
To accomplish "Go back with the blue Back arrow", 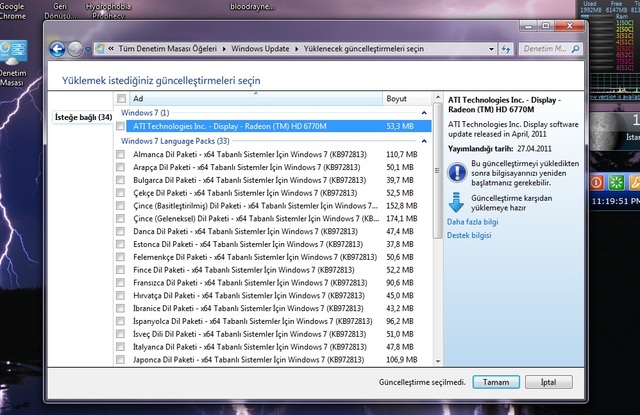I will (x=58, y=49).
